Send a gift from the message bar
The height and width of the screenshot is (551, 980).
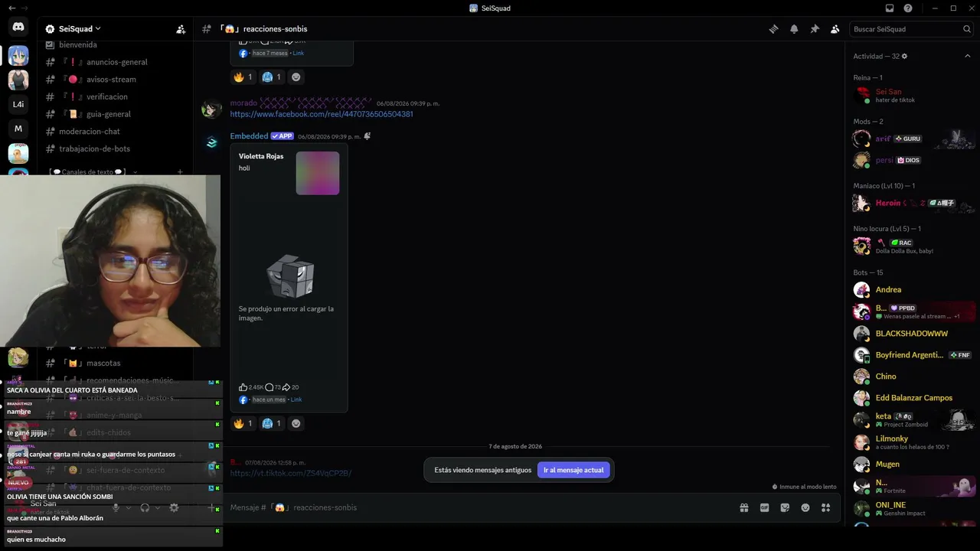pos(743,507)
